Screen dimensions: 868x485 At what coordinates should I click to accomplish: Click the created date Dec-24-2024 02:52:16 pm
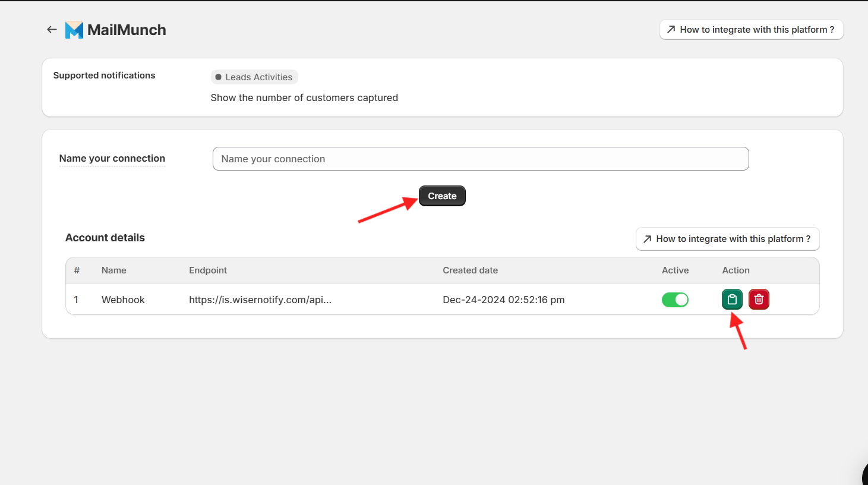(x=504, y=300)
